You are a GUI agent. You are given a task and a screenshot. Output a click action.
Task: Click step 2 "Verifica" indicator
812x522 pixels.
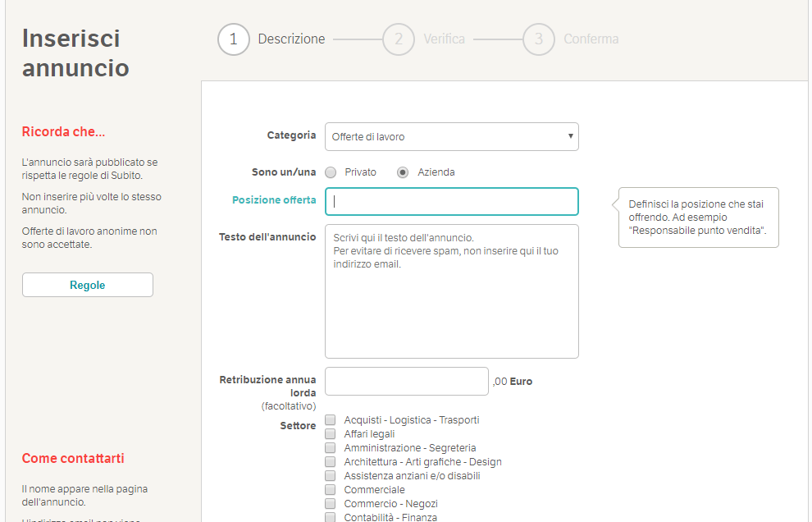(399, 39)
